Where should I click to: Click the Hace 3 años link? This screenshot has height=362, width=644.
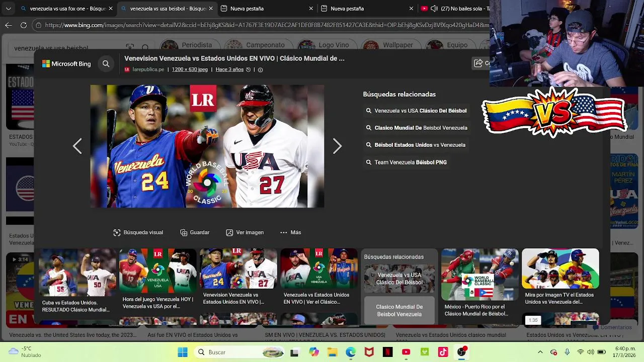pos(229,69)
